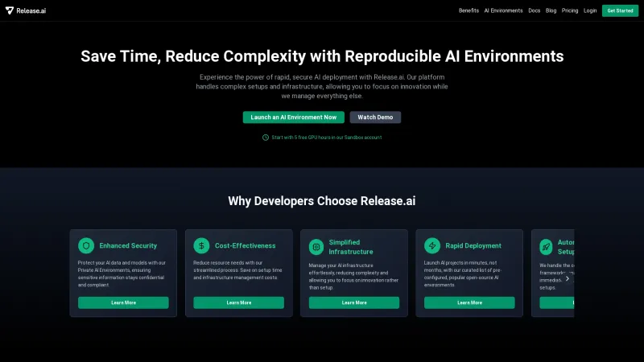Click the 'Reduce resource needs' description
This screenshot has height=362, width=644.
pos(237,270)
